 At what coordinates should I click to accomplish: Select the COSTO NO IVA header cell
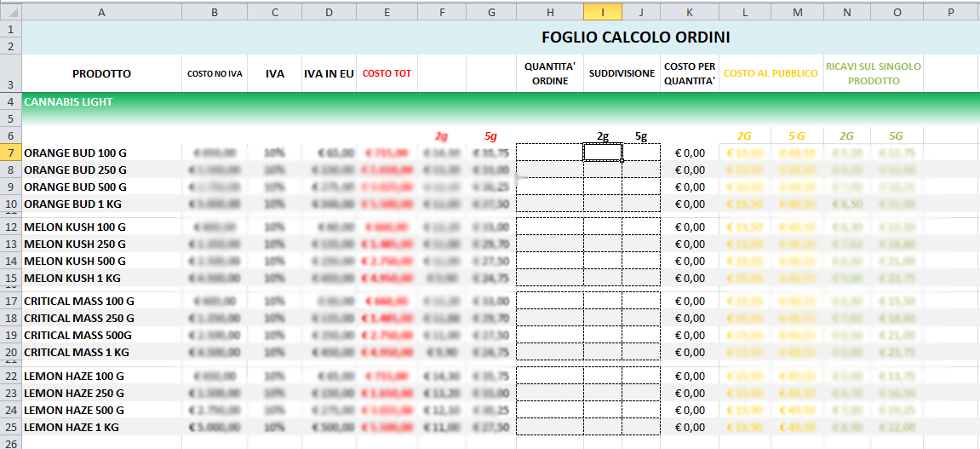pos(215,74)
